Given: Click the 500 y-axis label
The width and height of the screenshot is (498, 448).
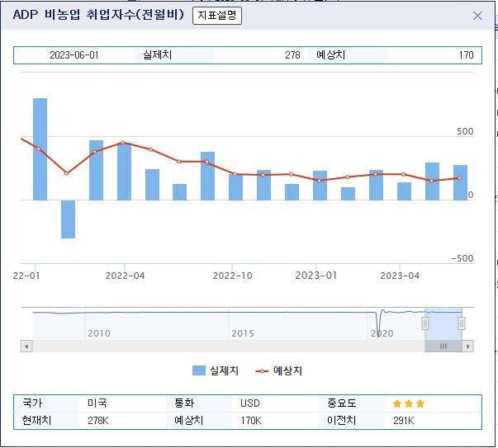Looking at the screenshot, I should 465,131.
